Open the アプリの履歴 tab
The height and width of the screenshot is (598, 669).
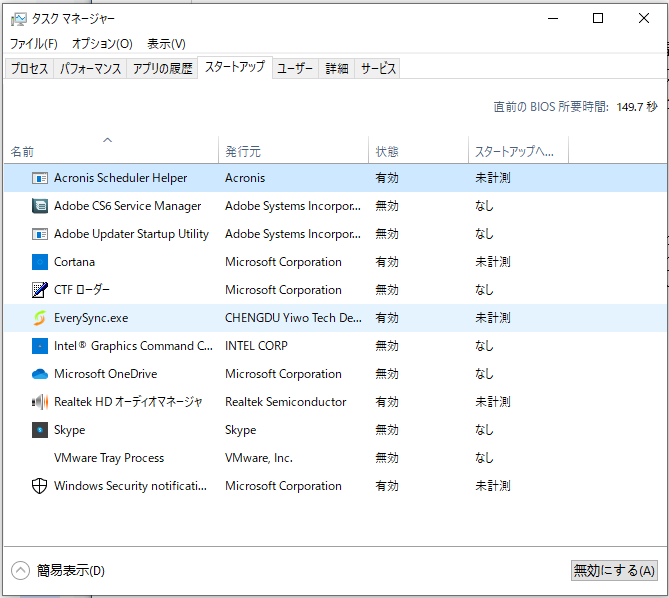[163, 69]
